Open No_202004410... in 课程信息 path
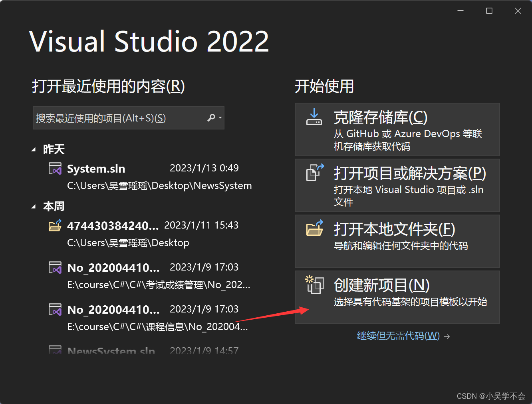The width and height of the screenshot is (532, 404). tap(150, 318)
